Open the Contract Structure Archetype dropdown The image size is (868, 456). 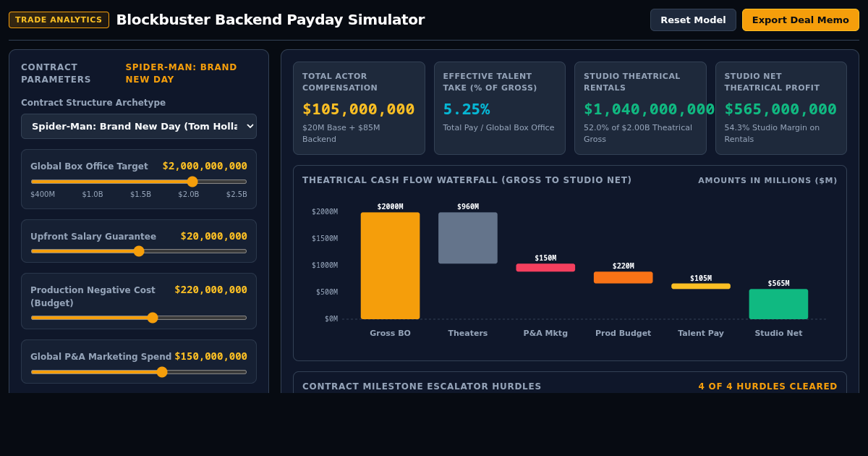pyautogui.click(x=139, y=126)
